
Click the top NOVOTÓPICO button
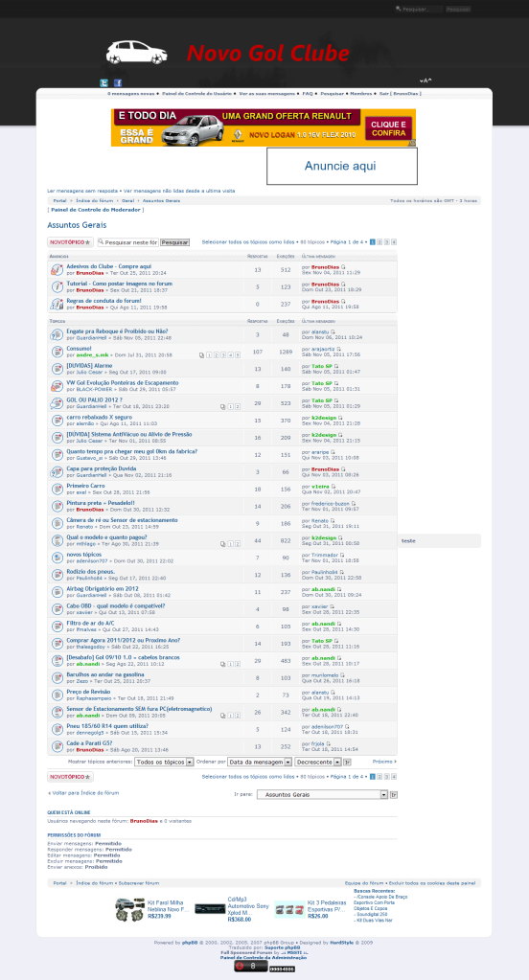click(70, 242)
